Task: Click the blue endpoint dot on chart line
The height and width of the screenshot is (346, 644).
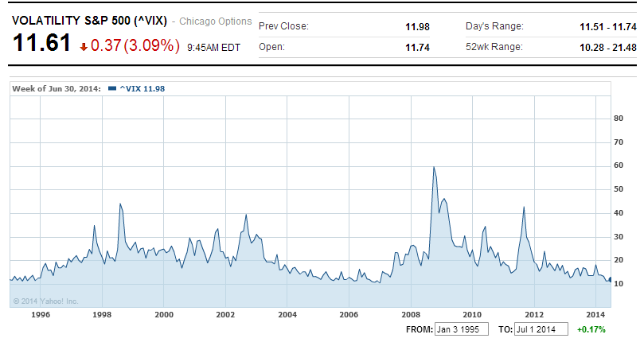Action: [x=611, y=279]
